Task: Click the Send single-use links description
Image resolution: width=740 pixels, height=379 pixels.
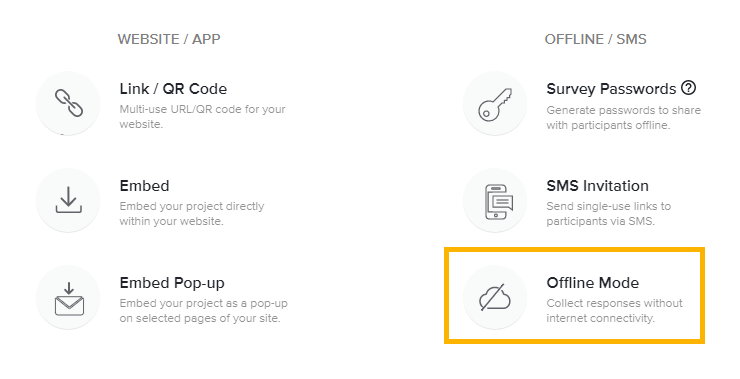Action: coord(609,213)
